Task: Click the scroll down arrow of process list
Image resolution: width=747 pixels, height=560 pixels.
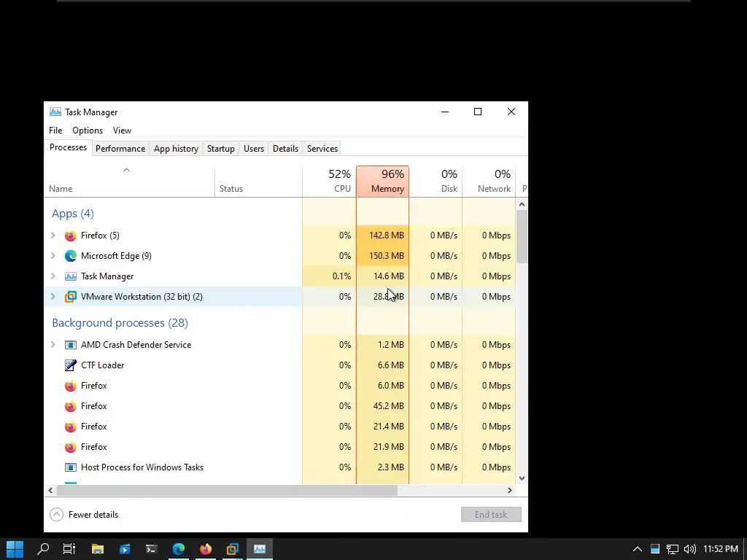Action: click(x=522, y=478)
